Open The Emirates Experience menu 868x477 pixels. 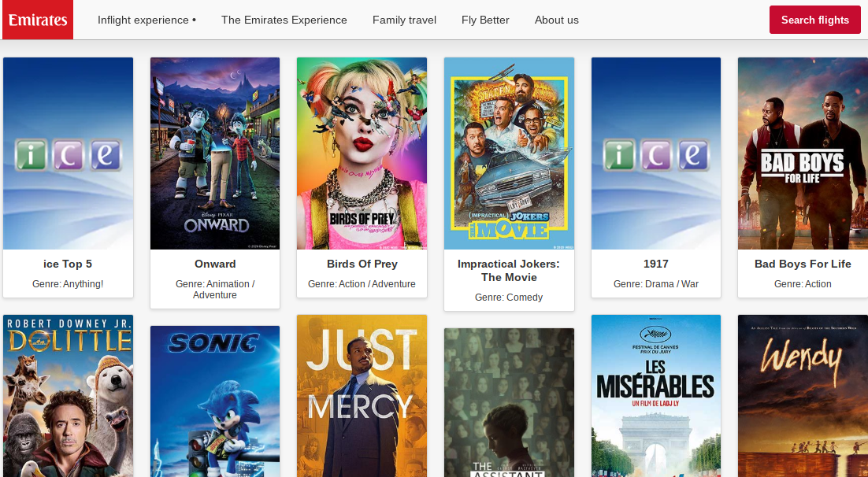(284, 20)
